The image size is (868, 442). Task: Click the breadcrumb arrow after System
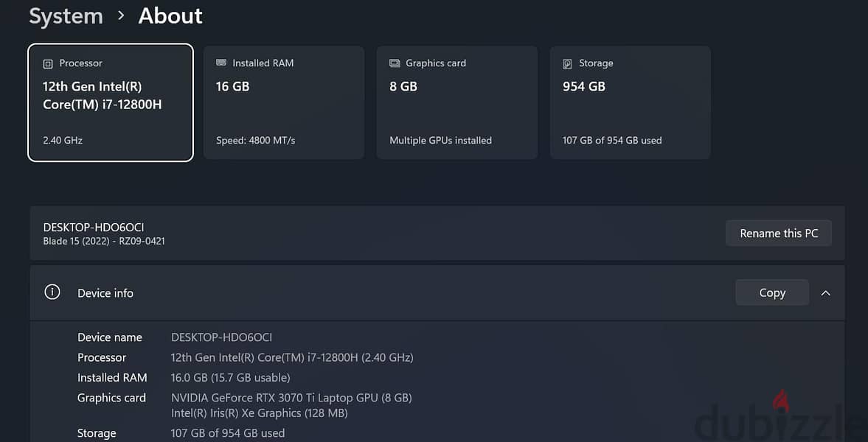[x=121, y=16]
